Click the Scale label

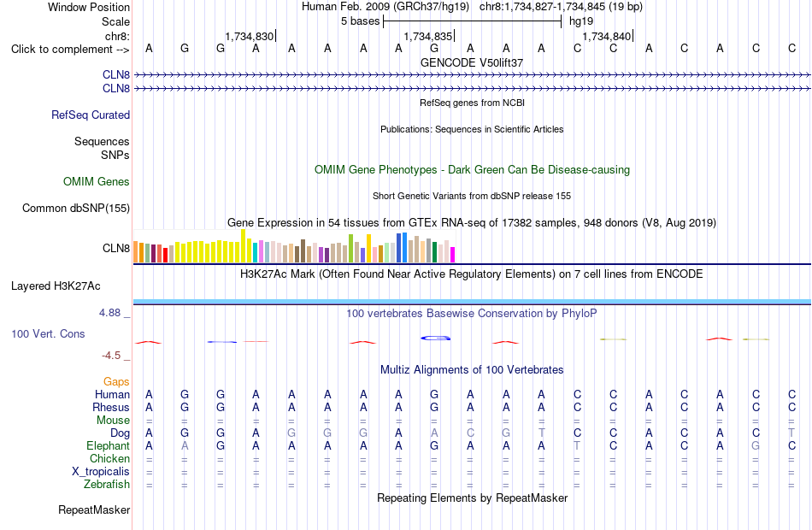[x=116, y=21]
